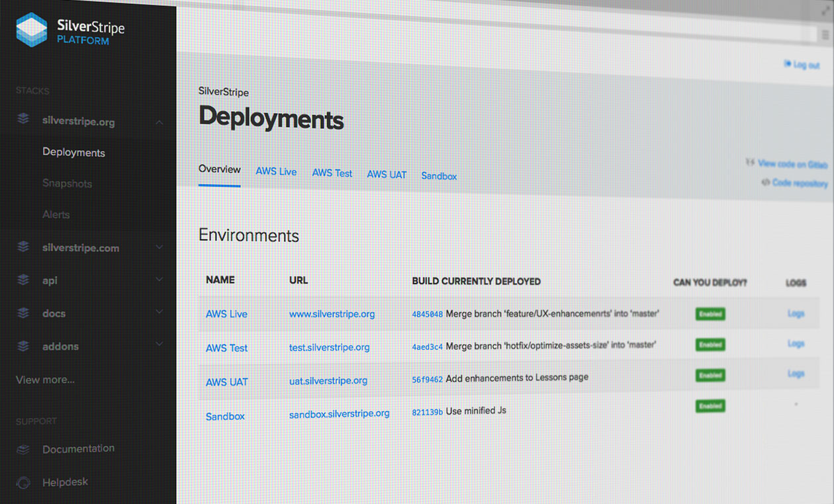The image size is (834, 504).
Task: Click the SilverStripe Platform logo icon
Action: pyautogui.click(x=31, y=30)
